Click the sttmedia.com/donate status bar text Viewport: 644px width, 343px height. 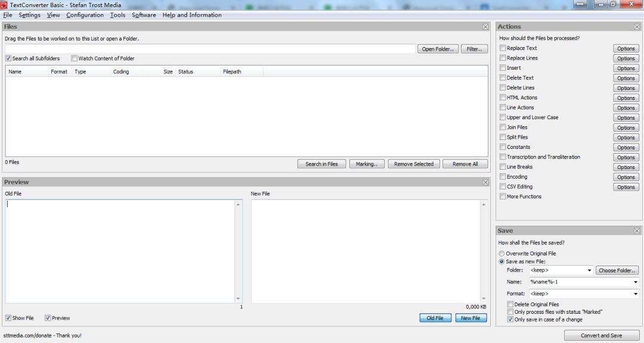coord(42,336)
